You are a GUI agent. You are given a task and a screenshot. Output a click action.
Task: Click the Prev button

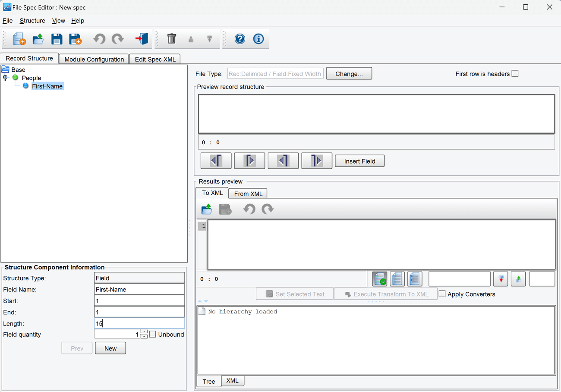click(x=77, y=348)
